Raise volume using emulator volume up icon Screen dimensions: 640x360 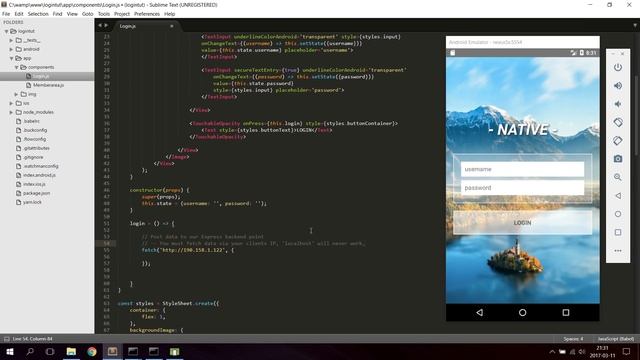[618, 86]
